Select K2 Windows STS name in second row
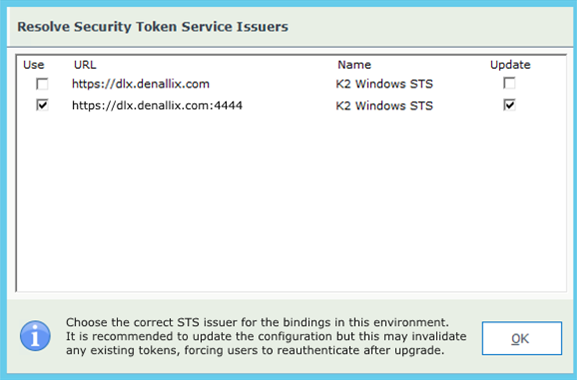Image resolution: width=577 pixels, height=380 pixels. 384,106
